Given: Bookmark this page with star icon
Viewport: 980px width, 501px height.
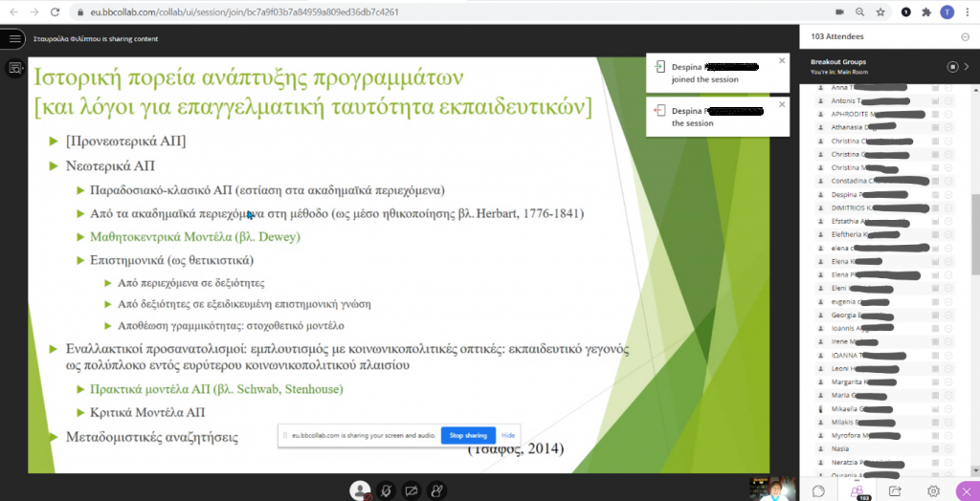Looking at the screenshot, I should [880, 11].
